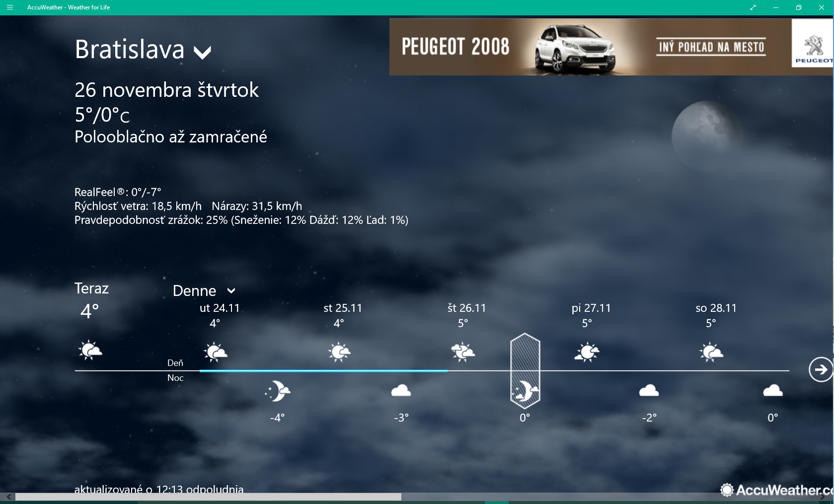This screenshot has height=504, width=834.
Task: Click the -2° night temperature
Action: (x=649, y=418)
